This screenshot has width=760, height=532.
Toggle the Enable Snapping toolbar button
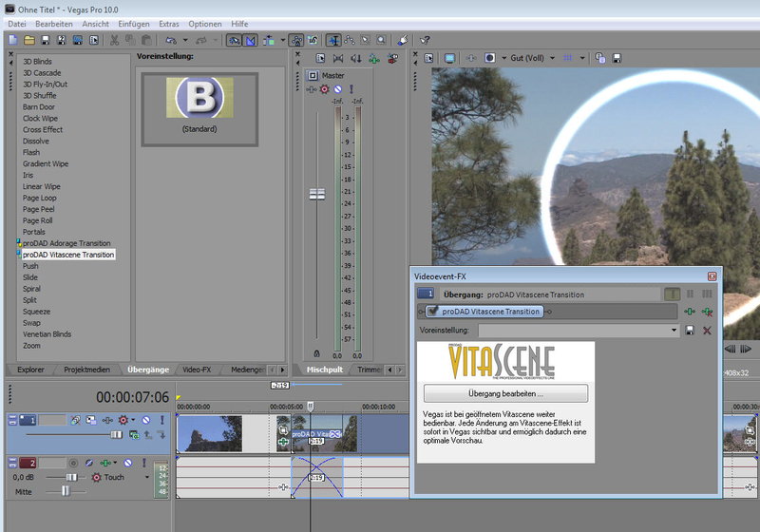click(x=234, y=40)
